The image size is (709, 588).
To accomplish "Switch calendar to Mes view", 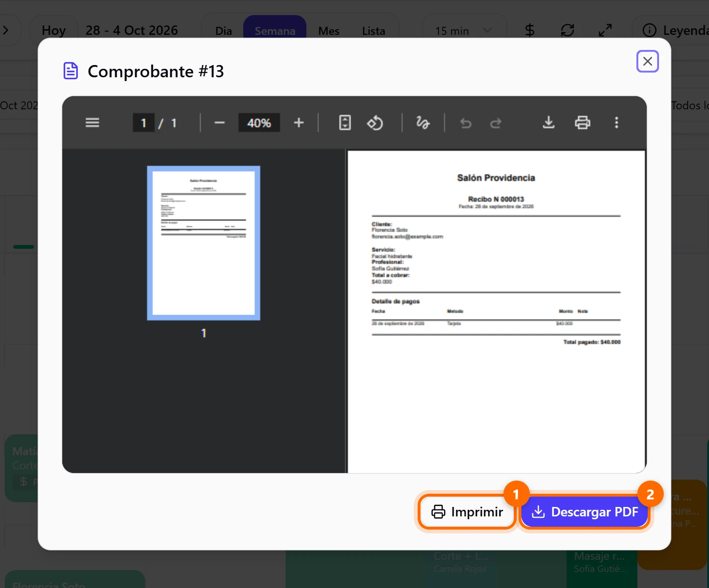I will click(329, 31).
